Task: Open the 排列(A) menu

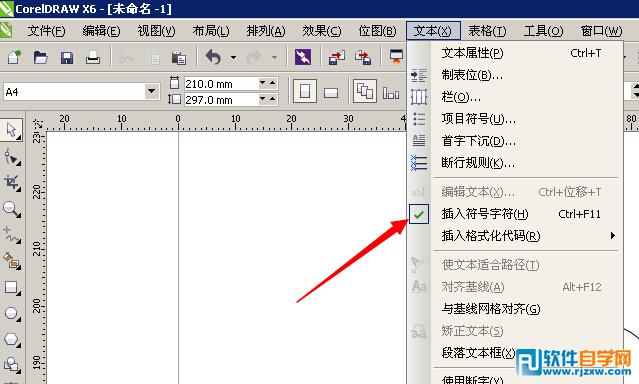Action: [x=266, y=31]
